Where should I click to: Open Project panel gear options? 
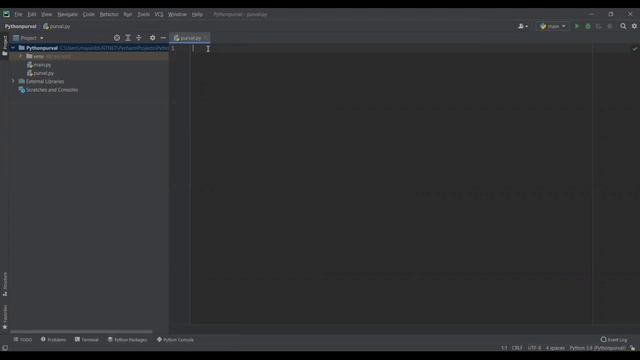point(152,38)
